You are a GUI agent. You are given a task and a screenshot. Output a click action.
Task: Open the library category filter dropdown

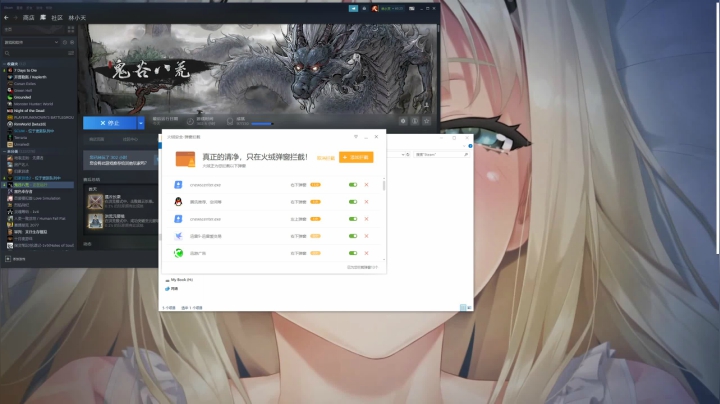coord(31,42)
